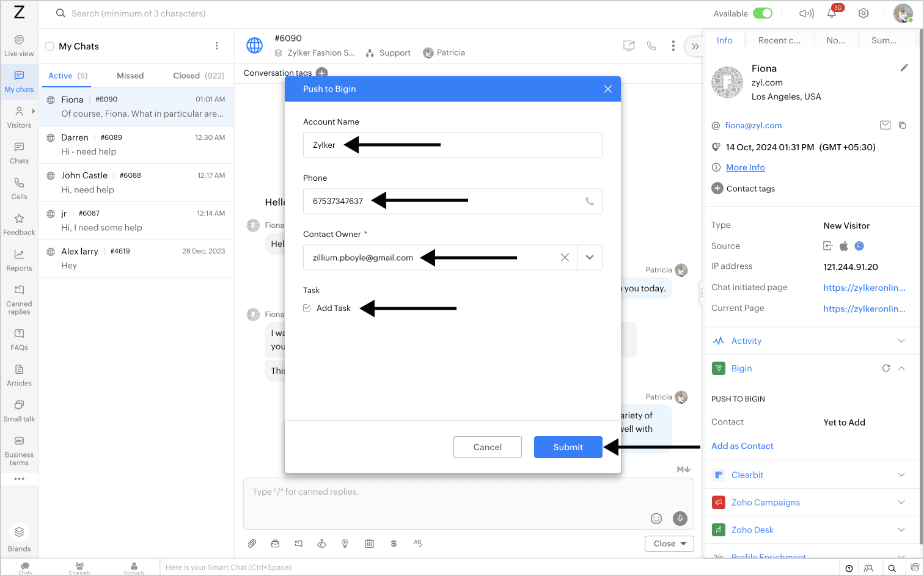Open Reports section
Screen dimensions: 924x576
(20, 260)
